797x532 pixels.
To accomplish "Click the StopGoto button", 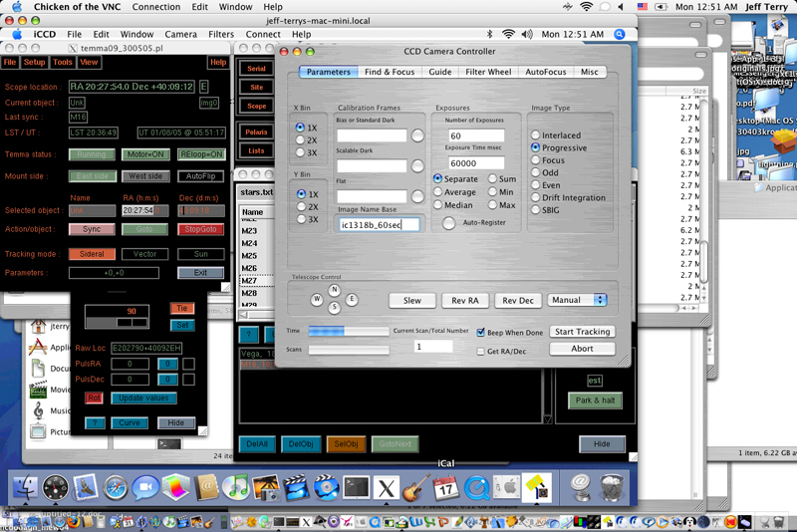I will click(x=200, y=229).
